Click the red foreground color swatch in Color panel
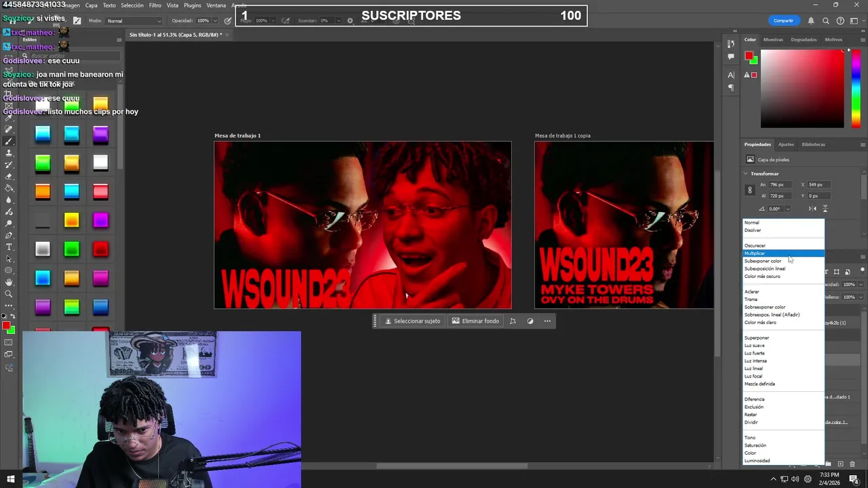Screen dimensions: 868x488 749,56
